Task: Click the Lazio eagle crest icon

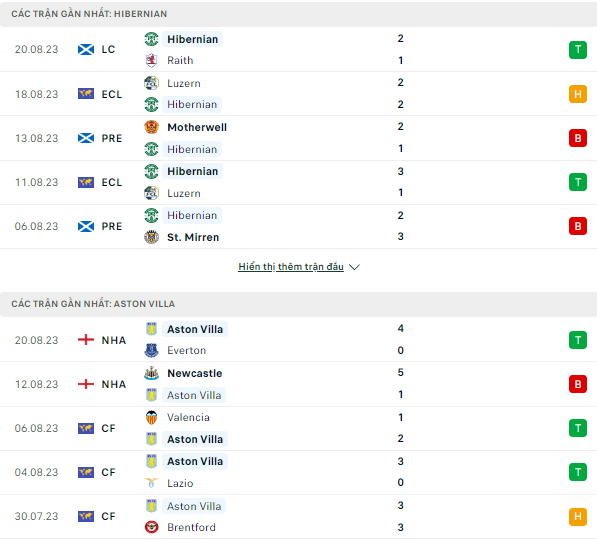Action: click(151, 482)
